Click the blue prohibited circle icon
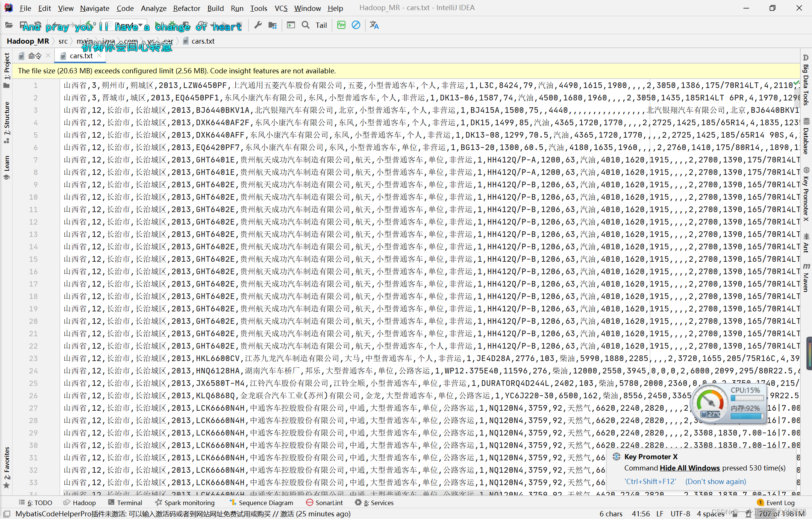 coord(356,25)
